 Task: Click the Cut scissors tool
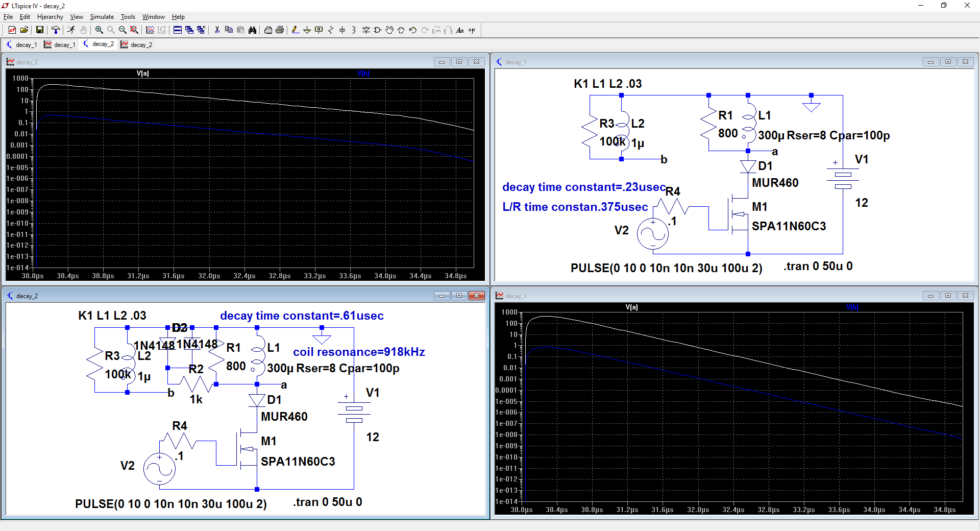pyautogui.click(x=217, y=30)
